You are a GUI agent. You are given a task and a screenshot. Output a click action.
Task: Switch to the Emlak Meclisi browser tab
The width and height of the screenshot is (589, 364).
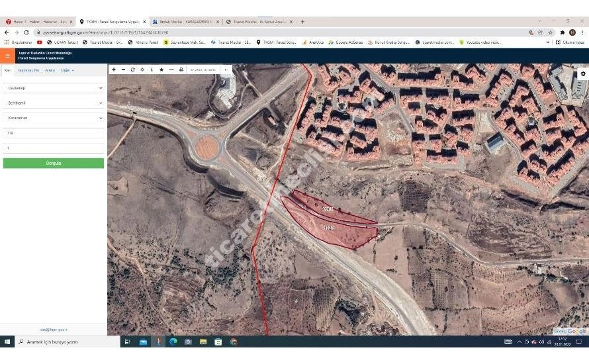(x=186, y=22)
